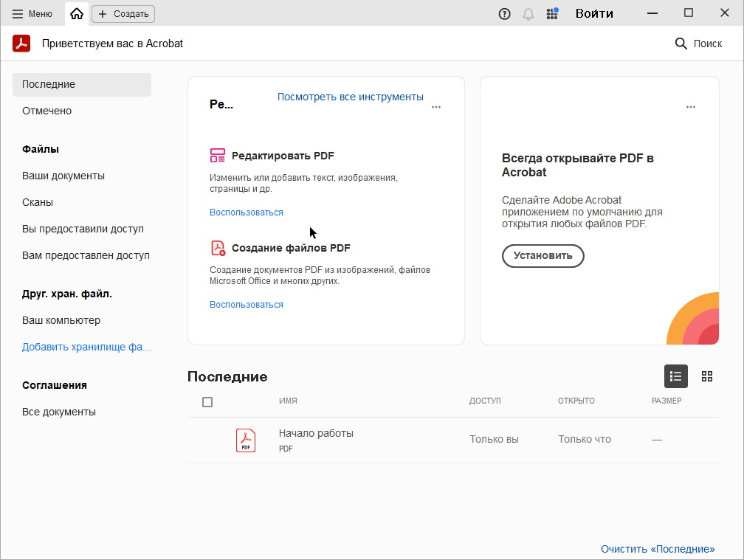The image size is (744, 560).
Task: Open Вы предоставили доступ section
Action: [83, 229]
